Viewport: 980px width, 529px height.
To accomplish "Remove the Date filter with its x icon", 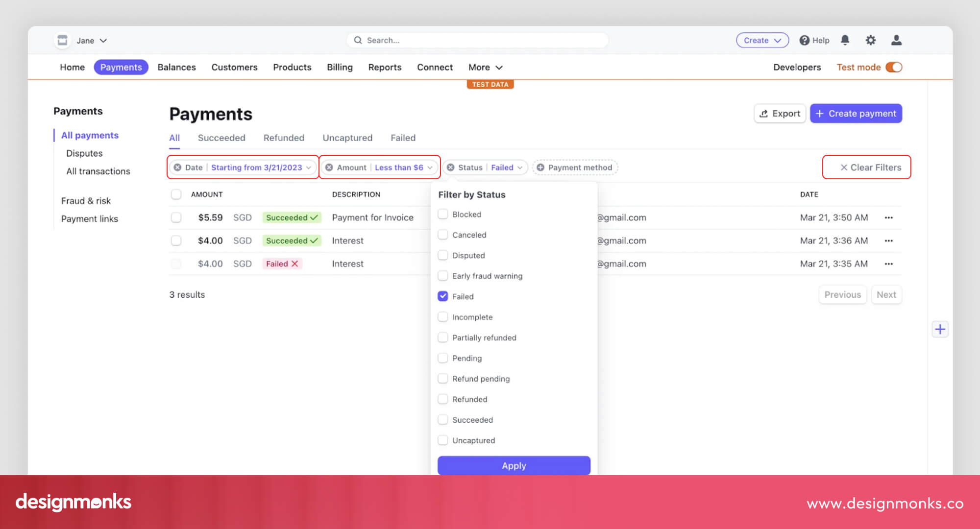I will point(177,168).
